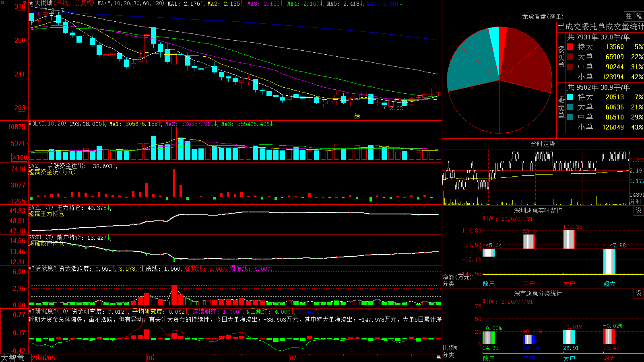Image resolution: width=644 pixels, height=362 pixels.
Task: Click the blue 中户 bar valued 18.70
Action: pos(529,339)
